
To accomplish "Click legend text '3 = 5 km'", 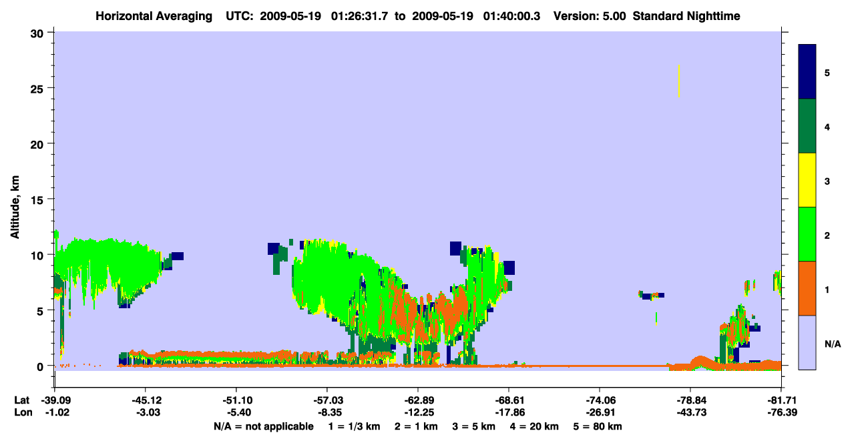I will 473,426.
